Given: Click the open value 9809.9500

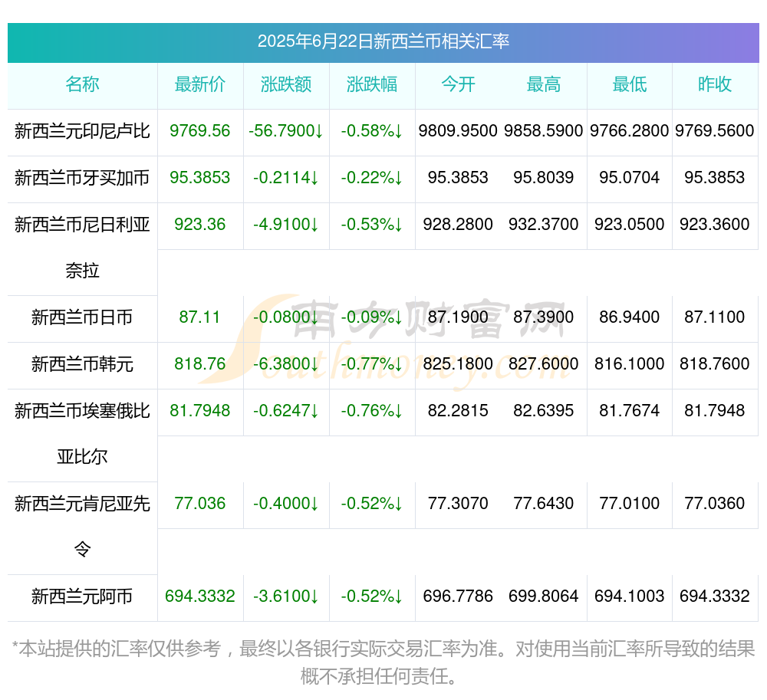Looking at the screenshot, I should tap(458, 131).
